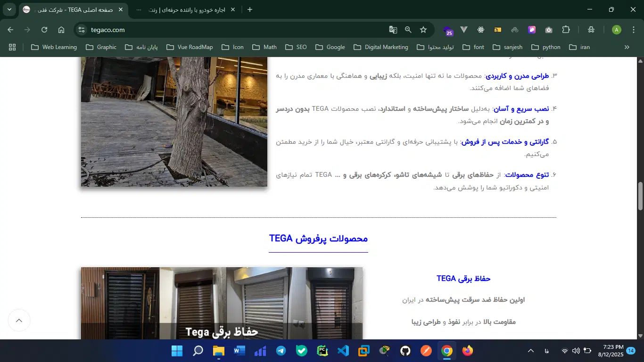
Task: Open File Explorer from the taskbar
Action: pyautogui.click(x=219, y=351)
